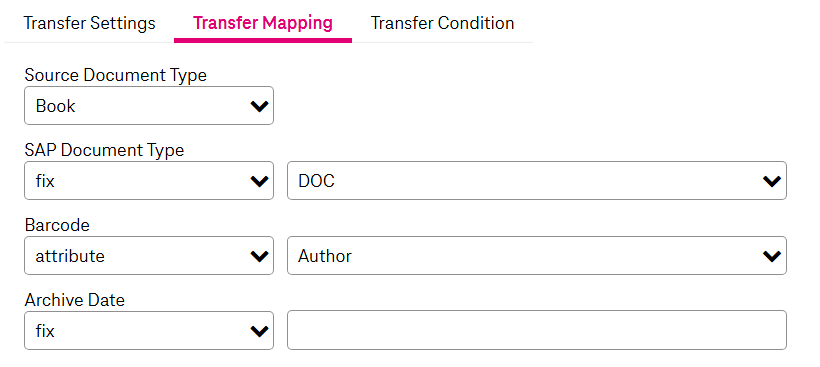Screen dimensions: 820x367
Task: Open the SAP Document Type fix dropdown
Action: click(149, 180)
